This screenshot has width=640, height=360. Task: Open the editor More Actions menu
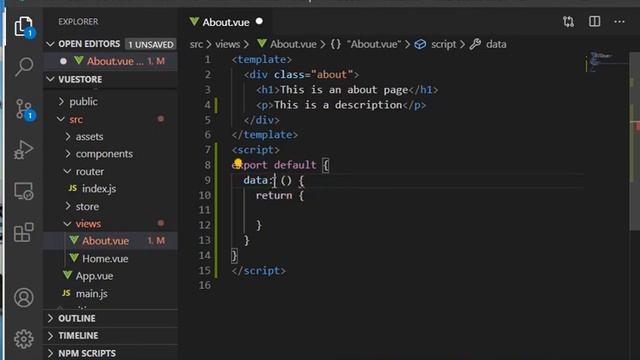(619, 21)
